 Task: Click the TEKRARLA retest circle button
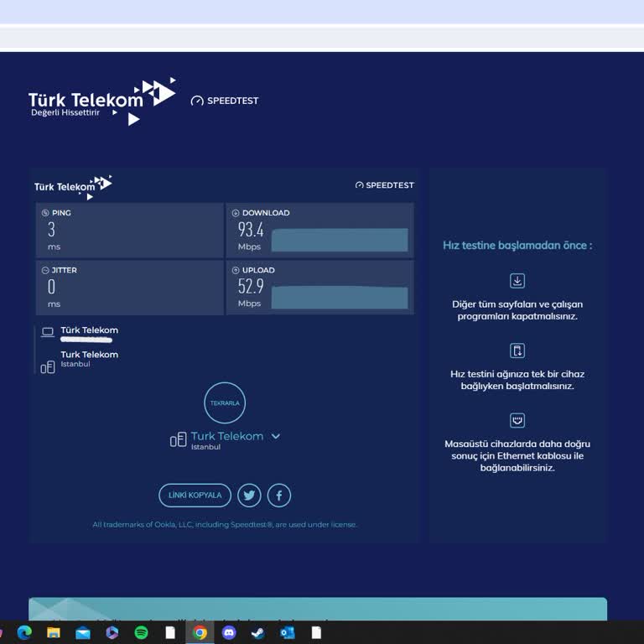(x=225, y=402)
